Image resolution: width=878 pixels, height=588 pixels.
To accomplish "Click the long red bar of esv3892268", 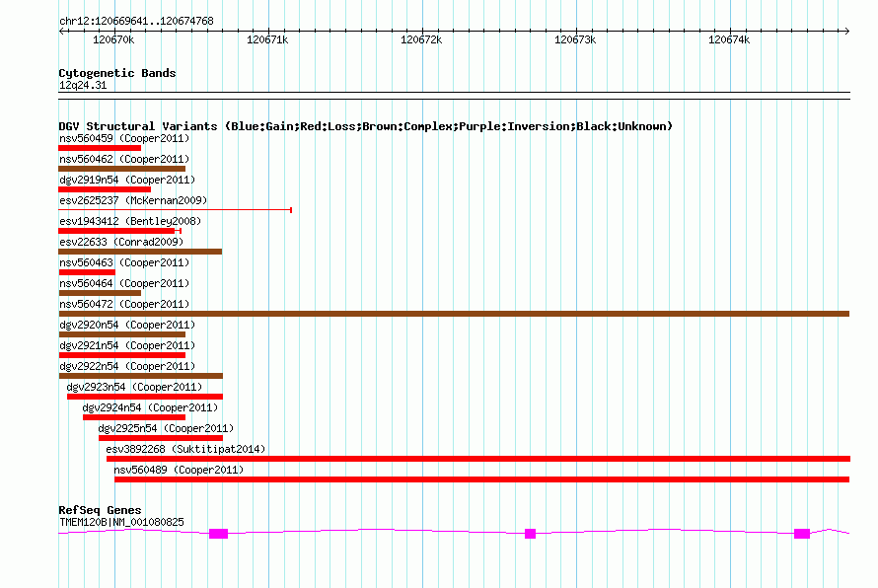I will click(478, 459).
